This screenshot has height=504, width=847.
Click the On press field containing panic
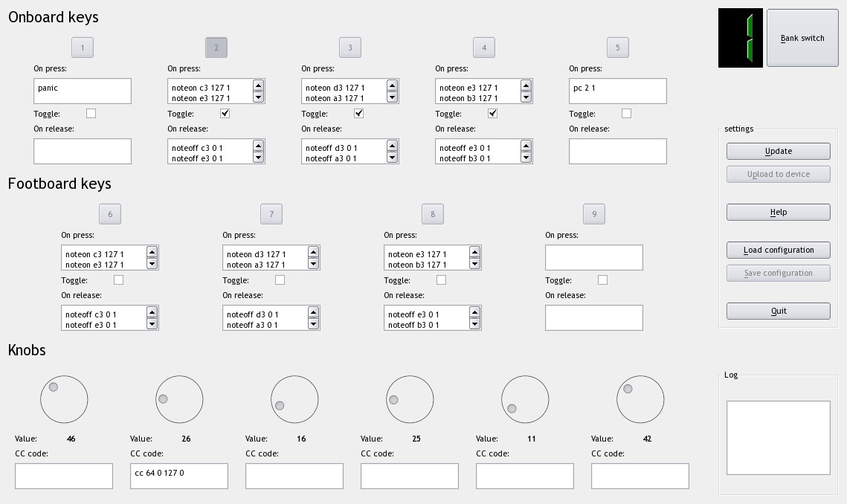click(x=82, y=91)
